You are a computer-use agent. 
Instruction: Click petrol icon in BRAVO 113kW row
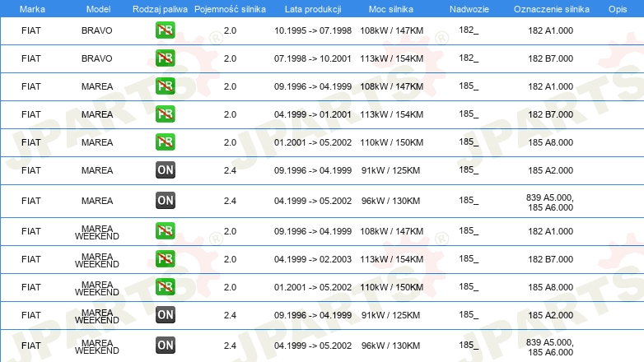(165, 58)
